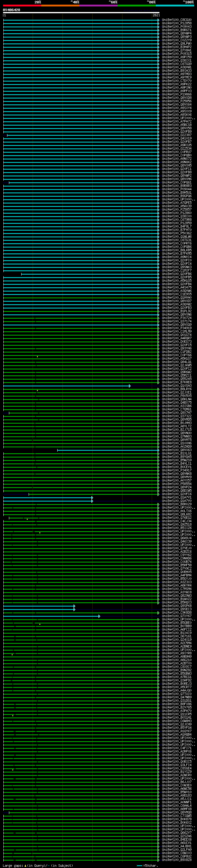
Task: Select label UniRef100_Q8KLN4
Action: pyautogui.click(x=177, y=399)
